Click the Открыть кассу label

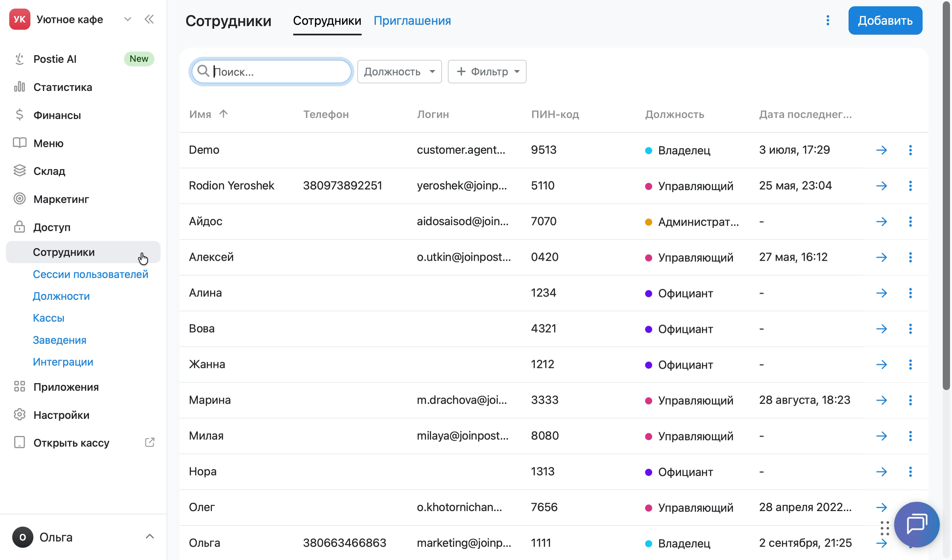[71, 443]
